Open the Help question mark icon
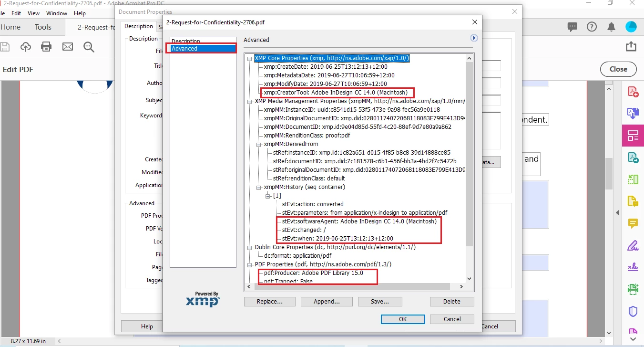Screen dimensions: 644x347 tap(592, 27)
